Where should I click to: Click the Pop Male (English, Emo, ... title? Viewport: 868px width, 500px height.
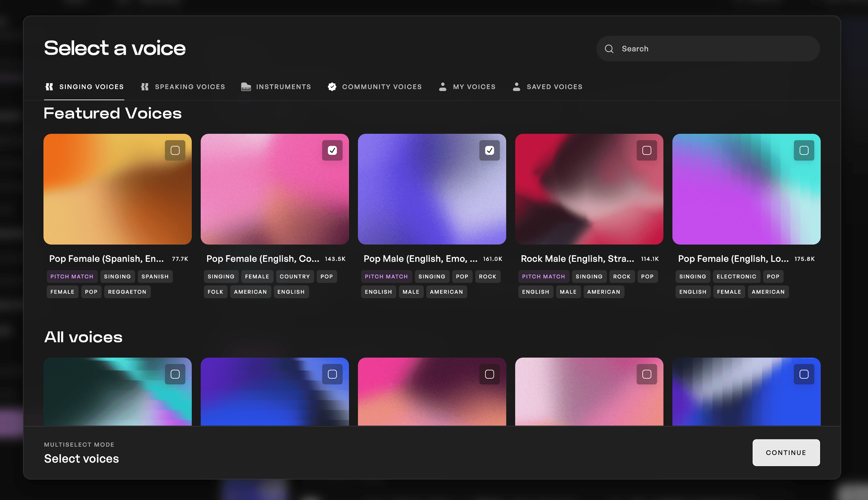click(x=421, y=259)
